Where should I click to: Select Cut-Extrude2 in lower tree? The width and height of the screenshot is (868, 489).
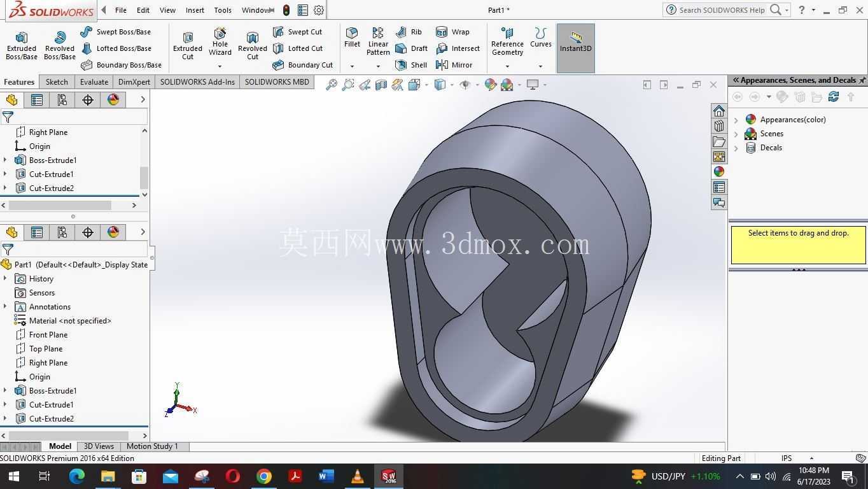[x=45, y=419]
